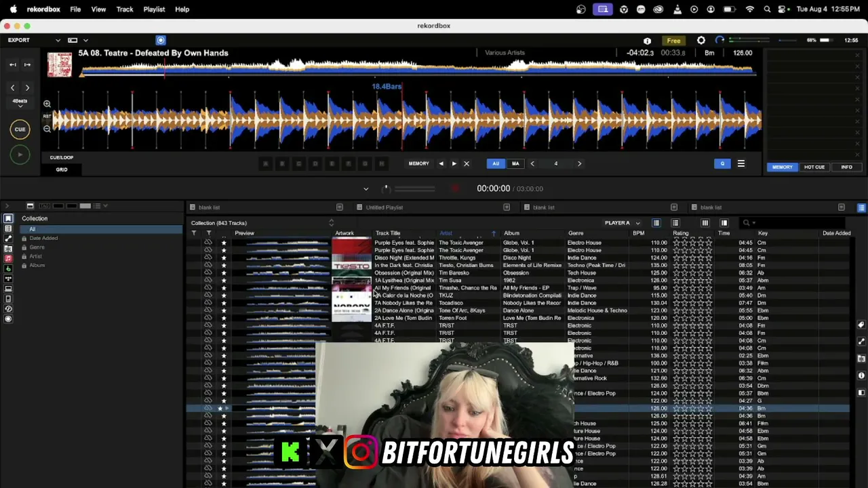Expand the recording panel chevron
The height and width of the screenshot is (488, 868).
click(x=366, y=189)
